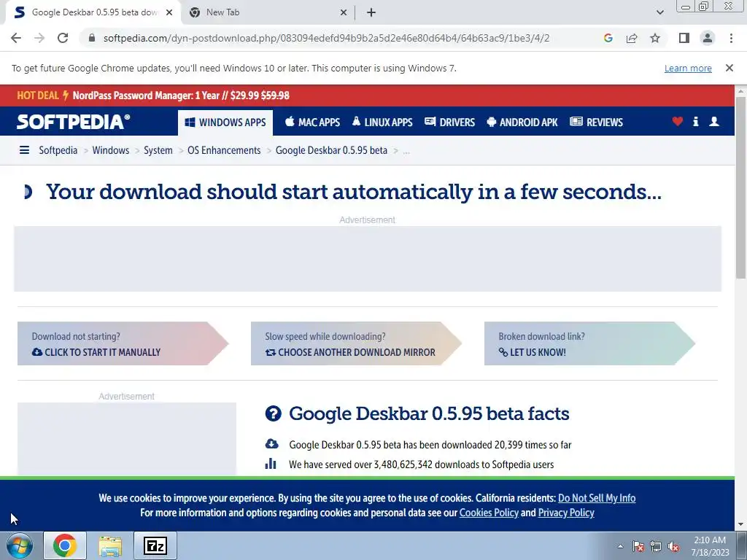Open the Mac Apps section

[312, 122]
